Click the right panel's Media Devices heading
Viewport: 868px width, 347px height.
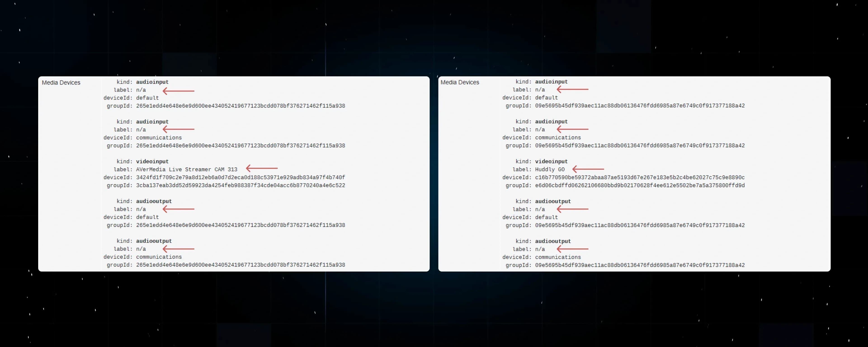pos(460,82)
